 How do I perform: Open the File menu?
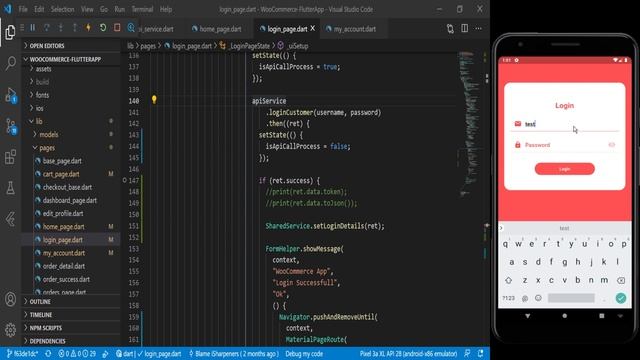pyautogui.click(x=23, y=9)
